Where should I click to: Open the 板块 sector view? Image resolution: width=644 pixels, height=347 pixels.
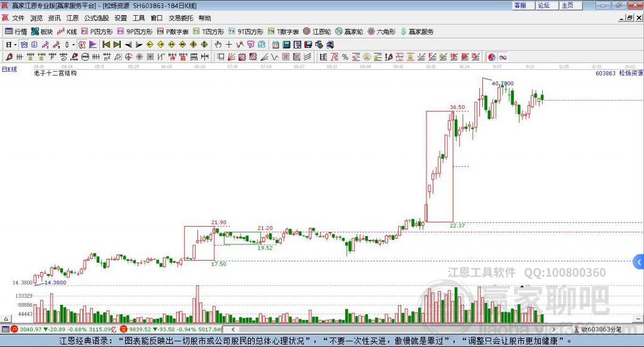(x=42, y=31)
